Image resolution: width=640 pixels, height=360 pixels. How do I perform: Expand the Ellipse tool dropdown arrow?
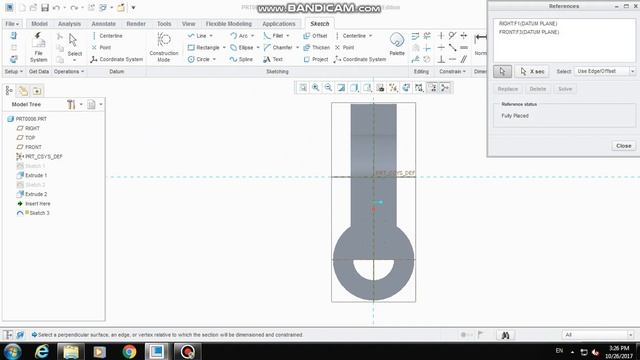pyautogui.click(x=258, y=48)
